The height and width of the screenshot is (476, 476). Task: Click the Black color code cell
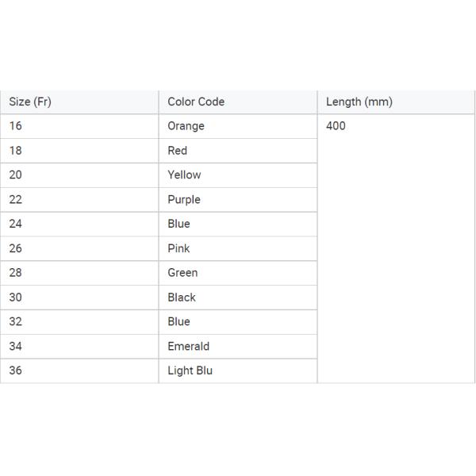click(182, 297)
